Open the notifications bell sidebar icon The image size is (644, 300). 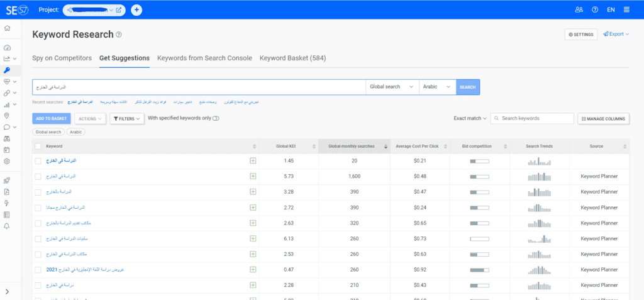(7, 226)
